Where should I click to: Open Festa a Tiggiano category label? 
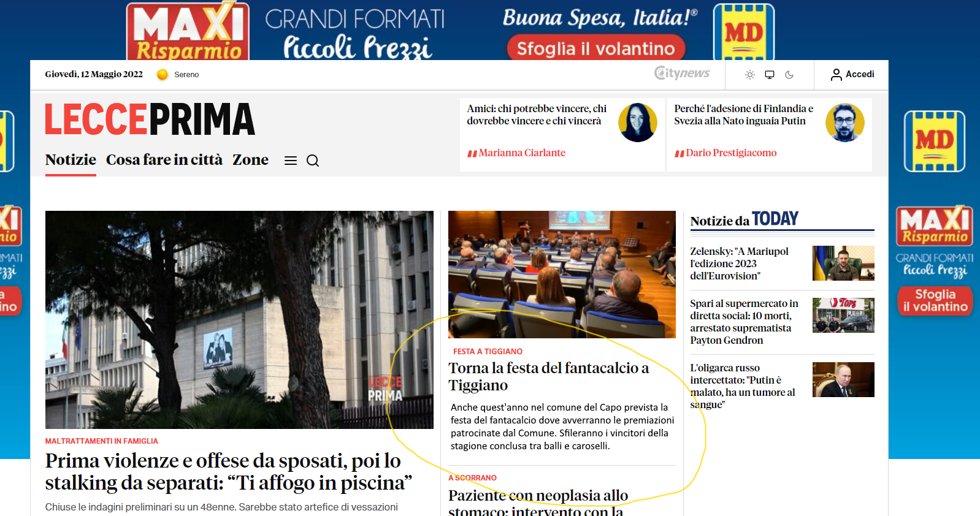pyautogui.click(x=488, y=352)
